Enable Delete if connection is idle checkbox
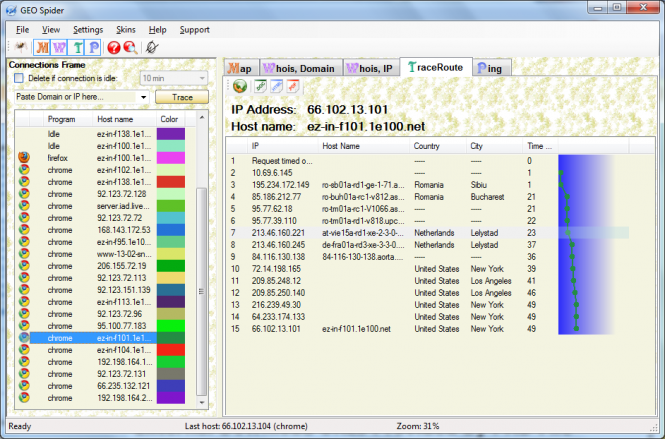Image resolution: width=665 pixels, height=439 pixels. pyautogui.click(x=19, y=78)
